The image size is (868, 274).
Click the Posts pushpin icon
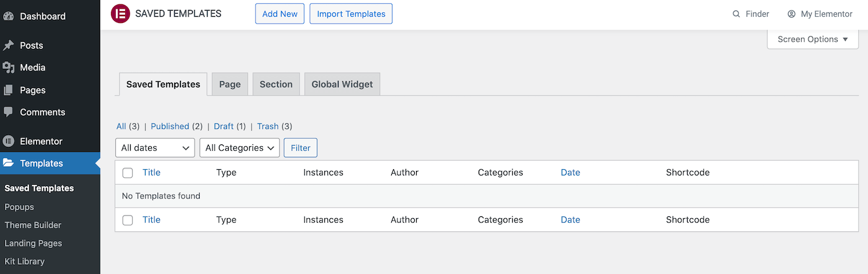coord(9,45)
